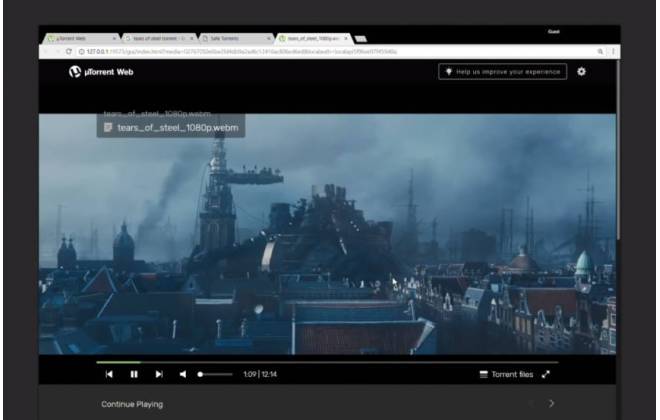
Task: Pause the video playback
Action: click(x=134, y=374)
